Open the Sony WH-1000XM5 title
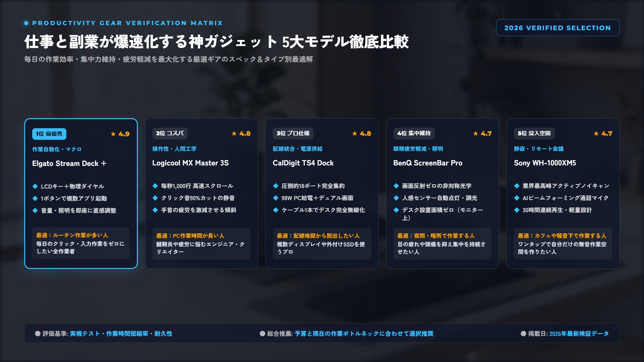The image size is (644, 362). (x=545, y=163)
